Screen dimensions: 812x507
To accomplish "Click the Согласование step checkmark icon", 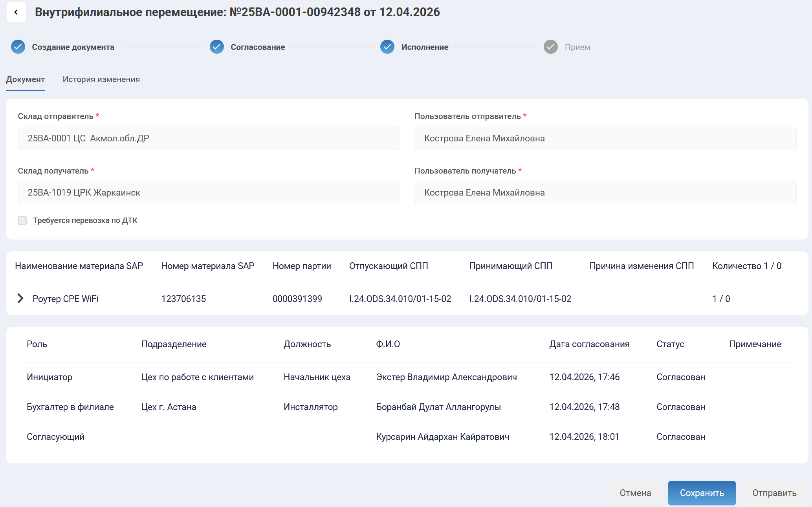I will click(216, 47).
